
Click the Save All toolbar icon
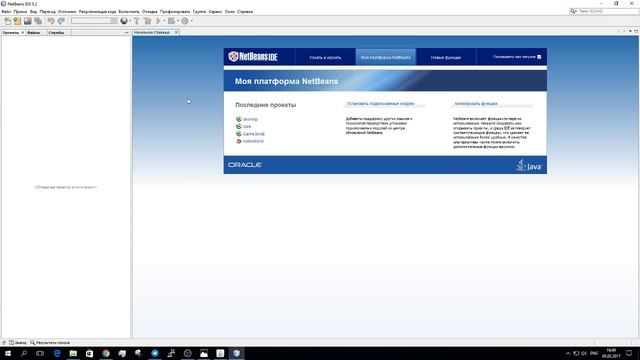pyautogui.click(x=38, y=21)
